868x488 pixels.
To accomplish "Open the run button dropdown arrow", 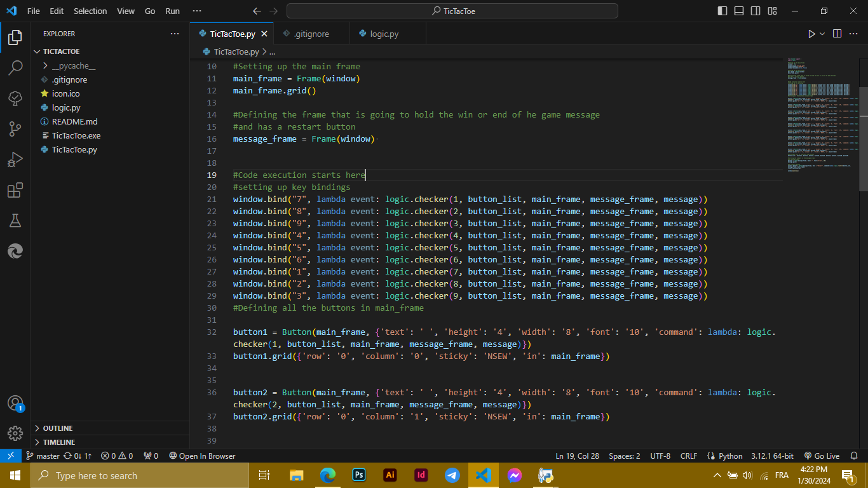I will (x=822, y=34).
